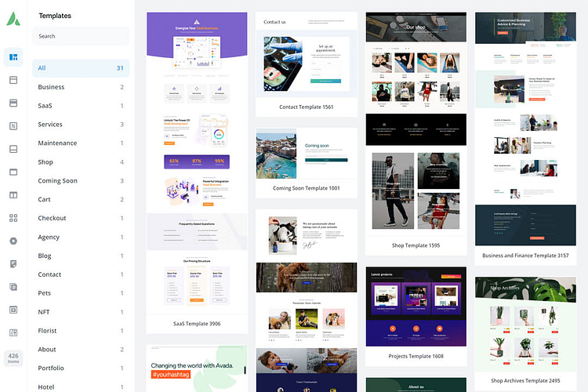Open the Columns two-pane icon
Viewport: 588px width, 392px height.
[x=13, y=195]
